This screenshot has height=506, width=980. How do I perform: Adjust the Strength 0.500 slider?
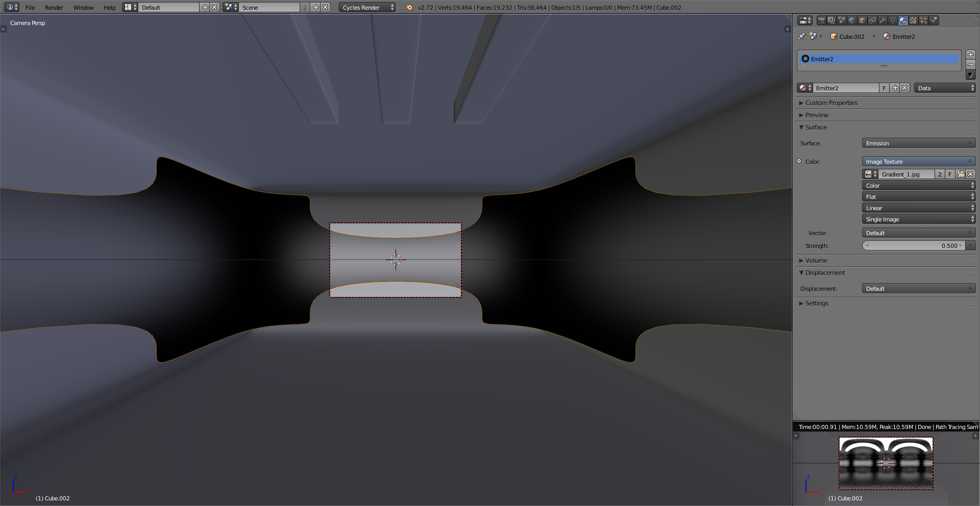pos(914,245)
